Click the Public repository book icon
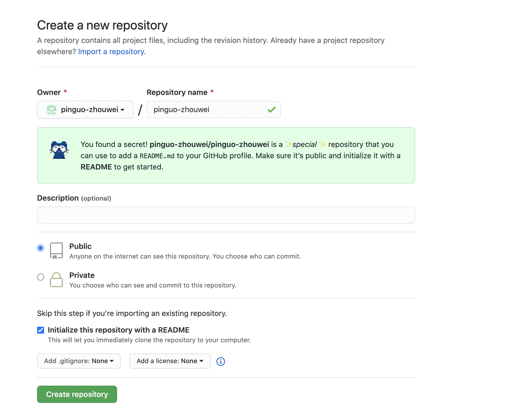This screenshot has width=508, height=420. coord(56,251)
